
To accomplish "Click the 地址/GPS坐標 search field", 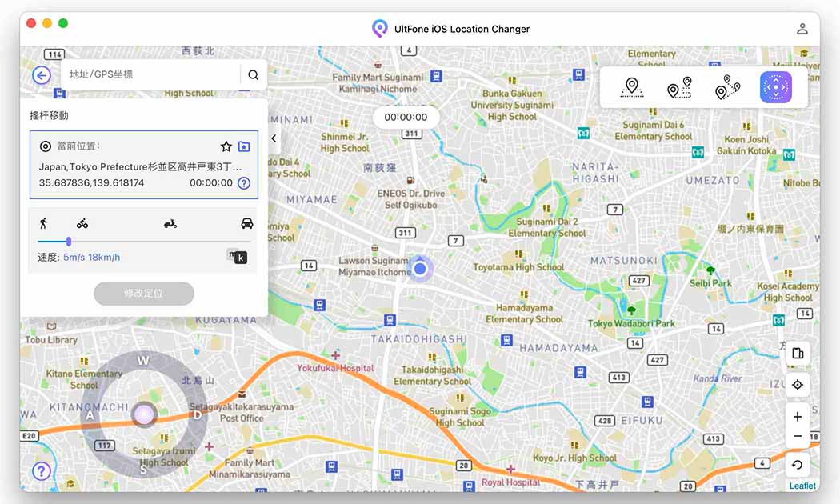I will coord(150,75).
